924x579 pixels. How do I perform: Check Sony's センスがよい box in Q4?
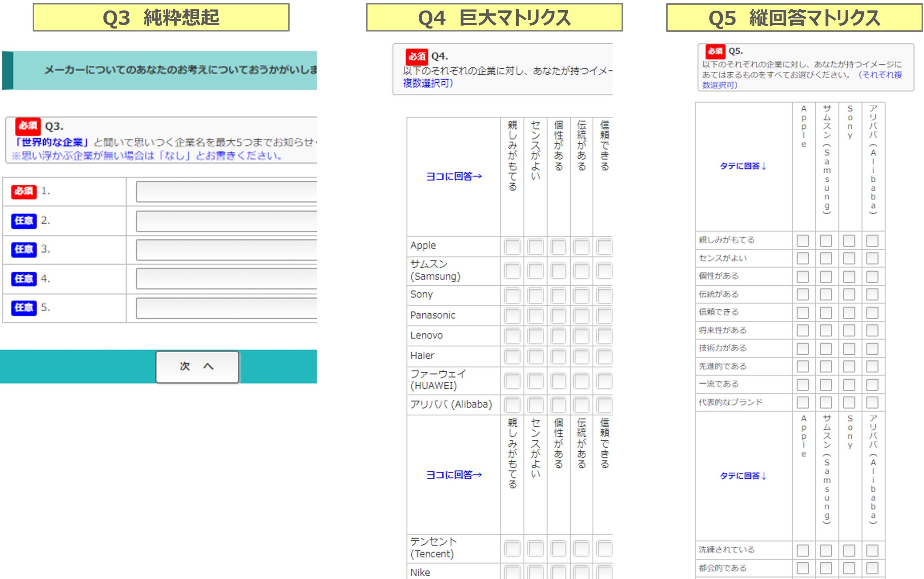[x=535, y=295]
